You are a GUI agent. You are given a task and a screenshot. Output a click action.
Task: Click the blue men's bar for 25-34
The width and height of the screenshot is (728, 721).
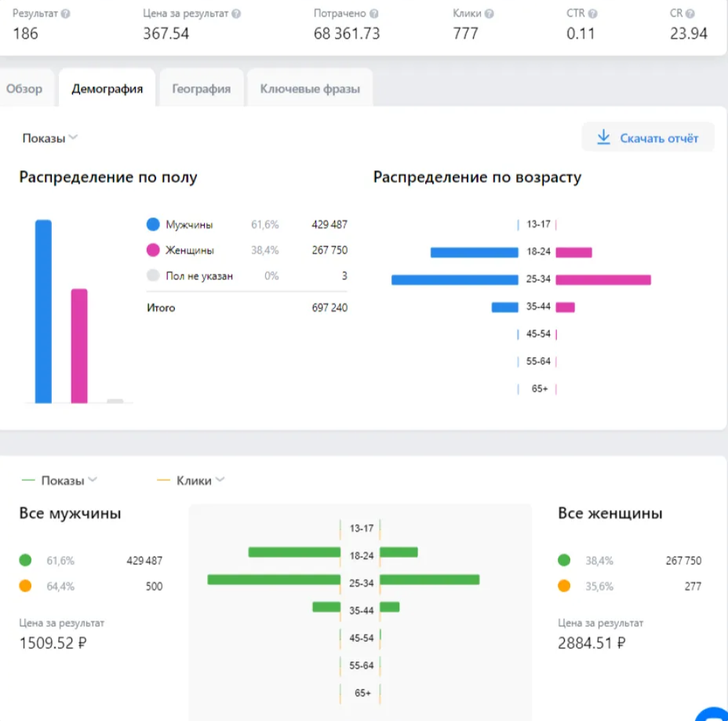pos(454,279)
